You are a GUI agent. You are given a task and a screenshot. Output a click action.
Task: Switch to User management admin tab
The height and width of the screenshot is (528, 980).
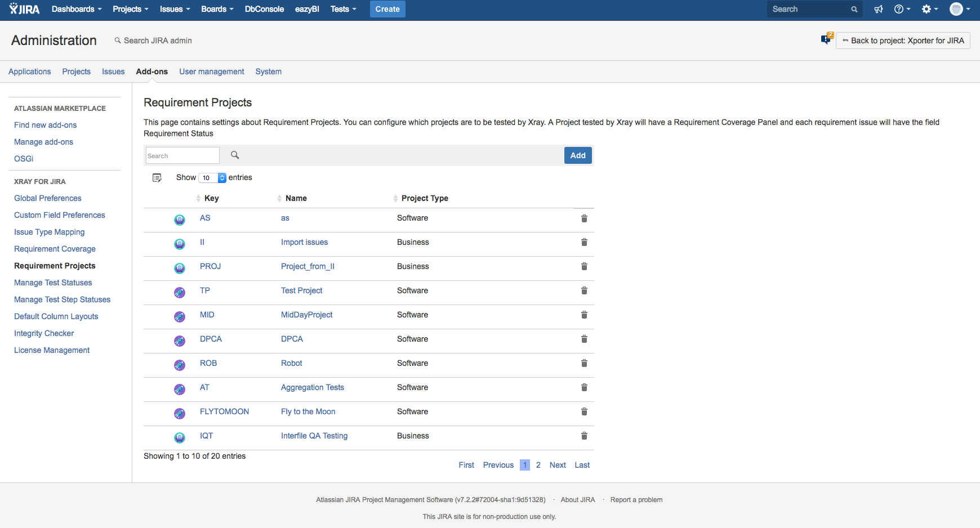212,71
